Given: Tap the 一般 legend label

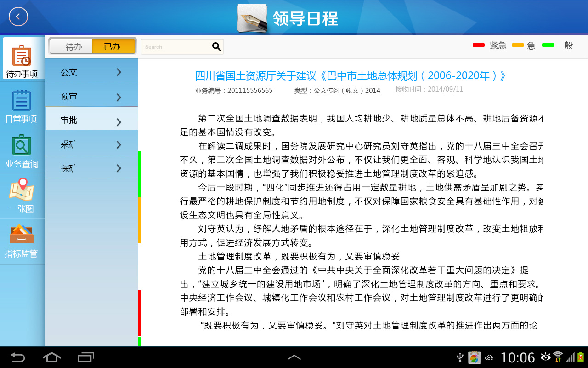Looking at the screenshot, I should 565,46.
